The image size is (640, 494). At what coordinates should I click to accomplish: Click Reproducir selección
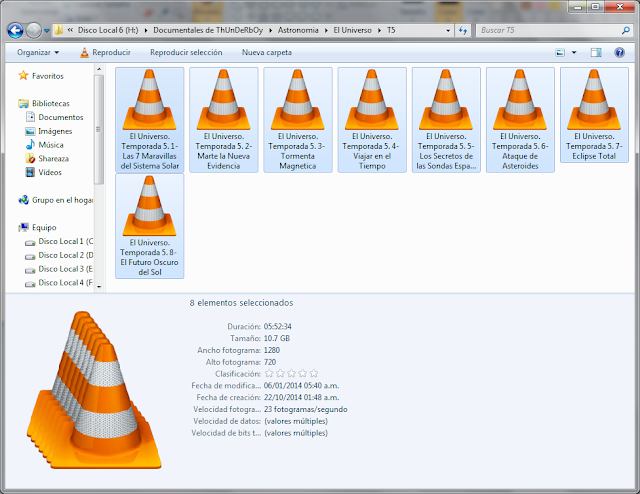(x=186, y=52)
